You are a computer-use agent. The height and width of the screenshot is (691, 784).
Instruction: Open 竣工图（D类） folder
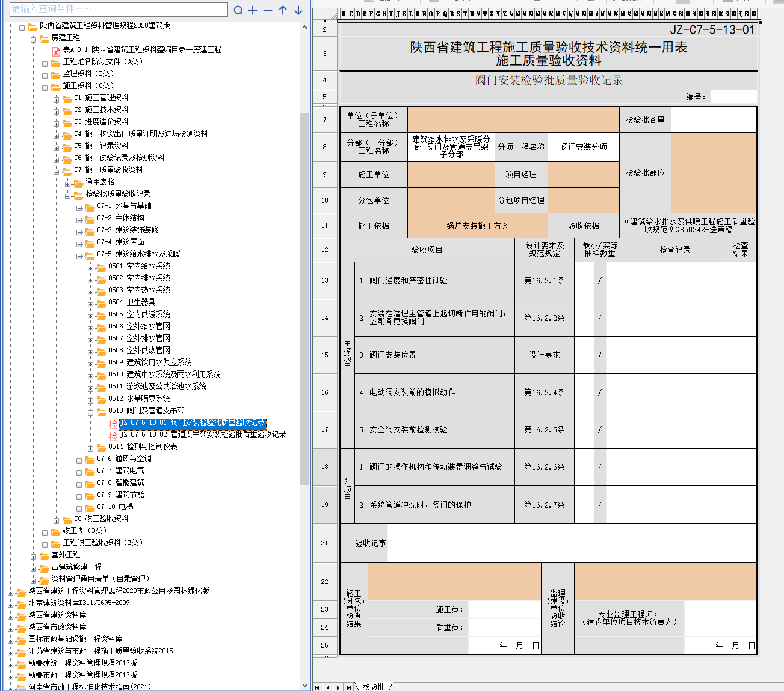pyautogui.click(x=85, y=530)
